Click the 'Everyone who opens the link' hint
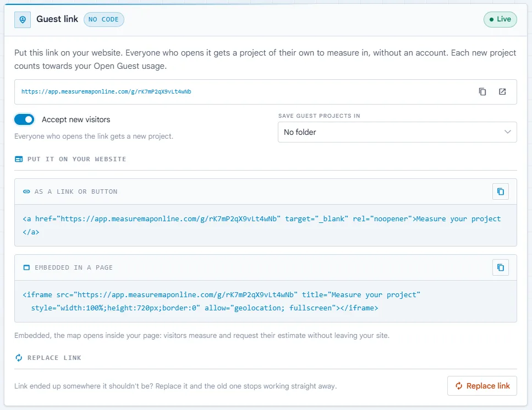Screen dimensions: 532x410 94,136
